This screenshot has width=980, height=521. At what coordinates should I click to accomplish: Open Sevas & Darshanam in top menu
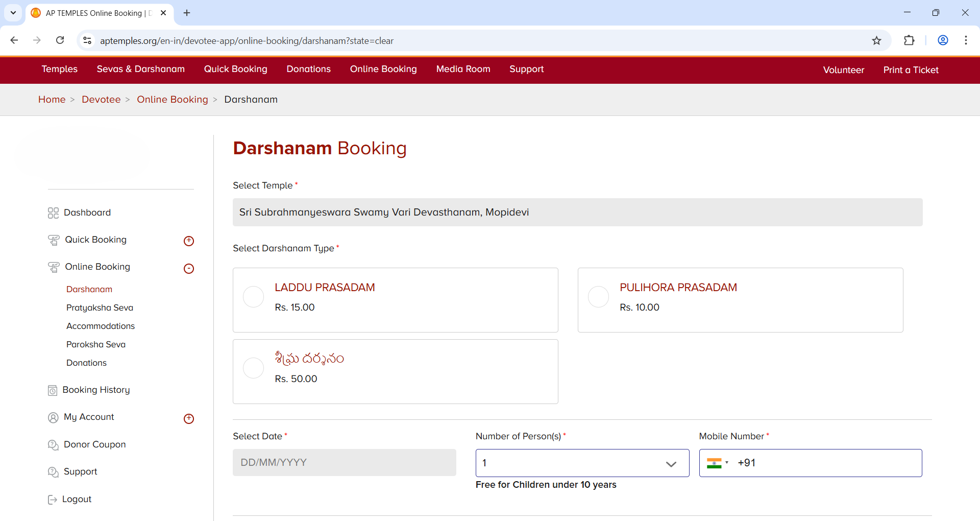pos(141,69)
